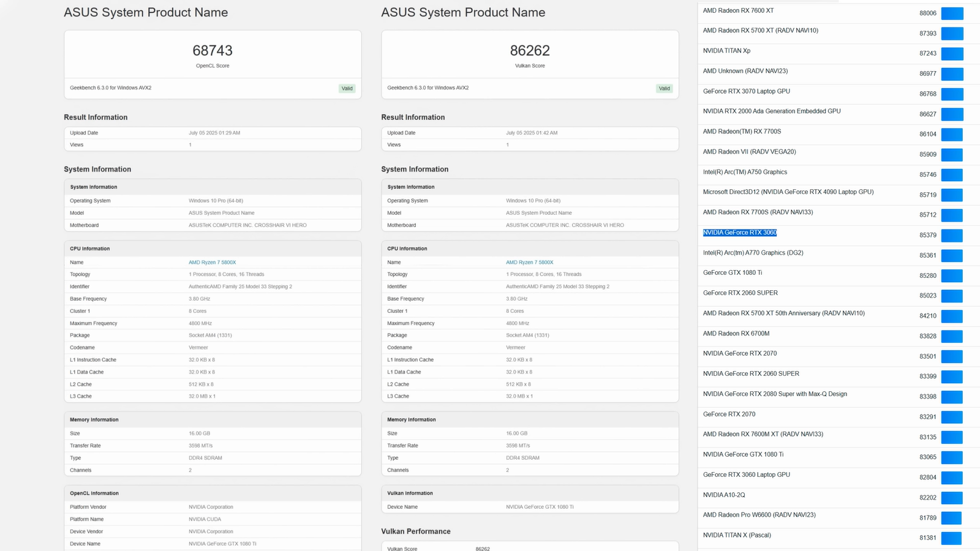Select AMD Radeon VII (RADV VEGA20) row
Viewport: 980px width, 551px height.
pyautogui.click(x=749, y=152)
